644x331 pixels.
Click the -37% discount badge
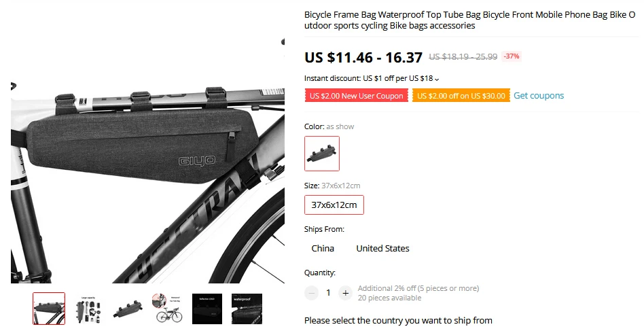tap(512, 56)
